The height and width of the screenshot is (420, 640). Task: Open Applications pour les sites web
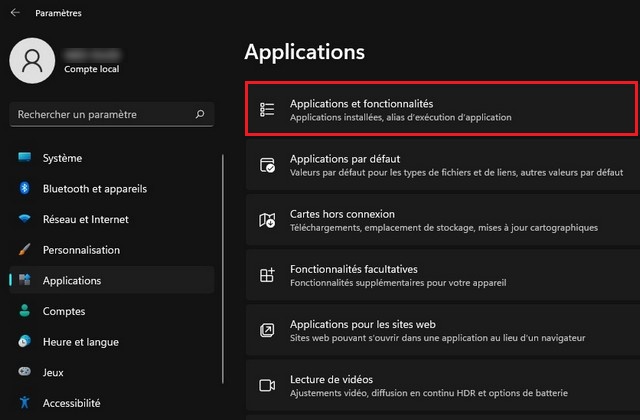[x=442, y=330]
